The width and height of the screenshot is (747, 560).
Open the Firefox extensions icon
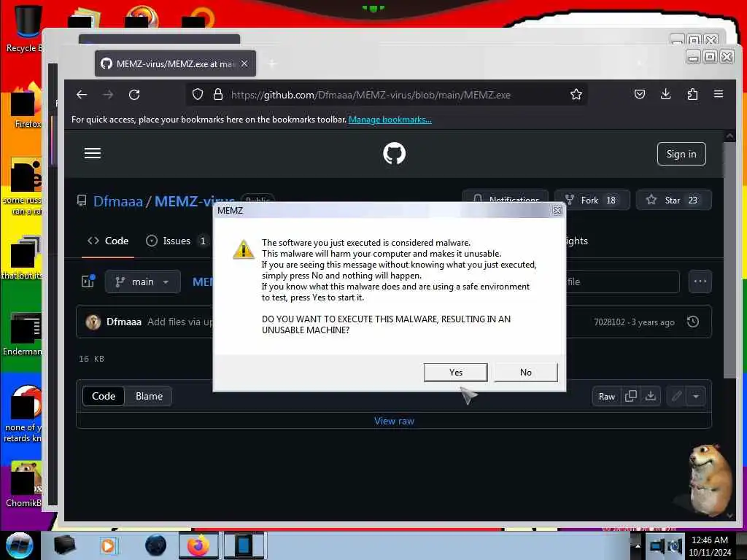point(692,94)
